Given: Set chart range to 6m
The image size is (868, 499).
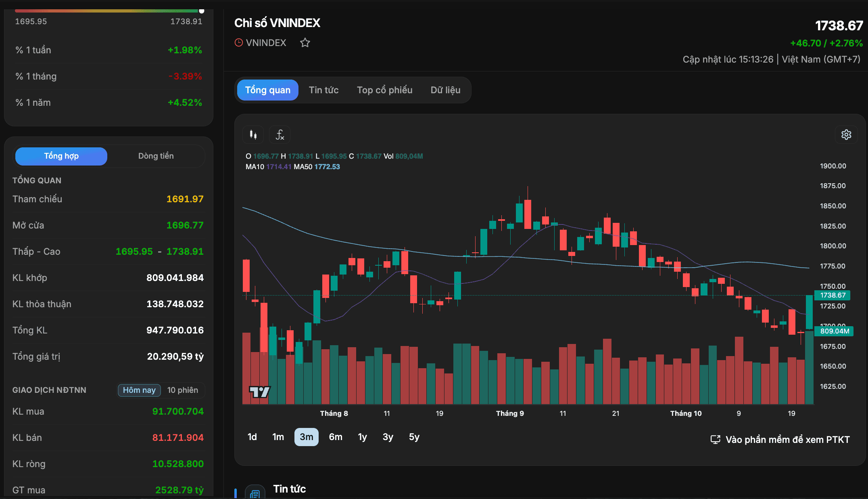Looking at the screenshot, I should click(x=336, y=437).
